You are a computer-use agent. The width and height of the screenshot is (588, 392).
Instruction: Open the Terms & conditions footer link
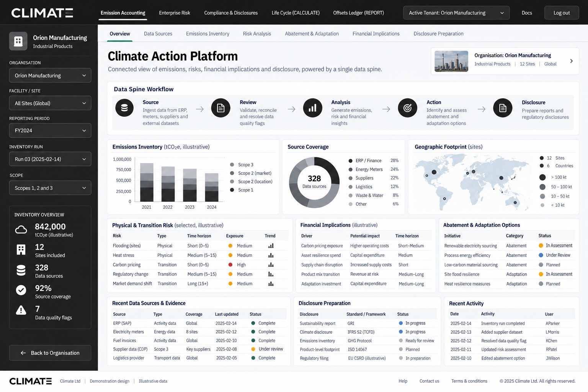click(469, 381)
